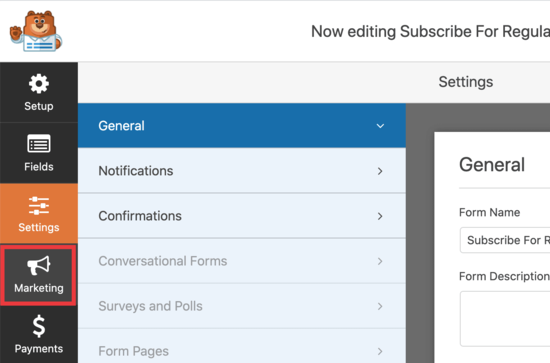Select the Settings sliders icon

[x=39, y=206]
